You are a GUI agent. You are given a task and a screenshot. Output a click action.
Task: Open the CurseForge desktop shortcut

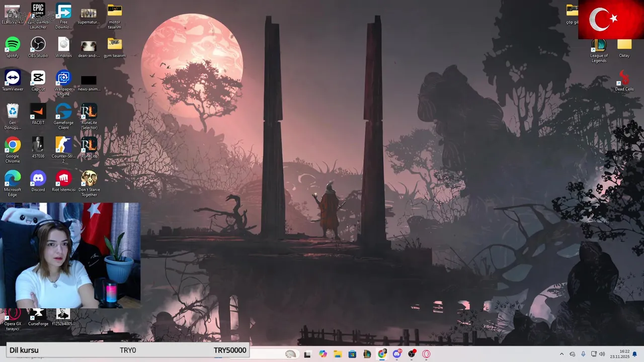coord(38,317)
